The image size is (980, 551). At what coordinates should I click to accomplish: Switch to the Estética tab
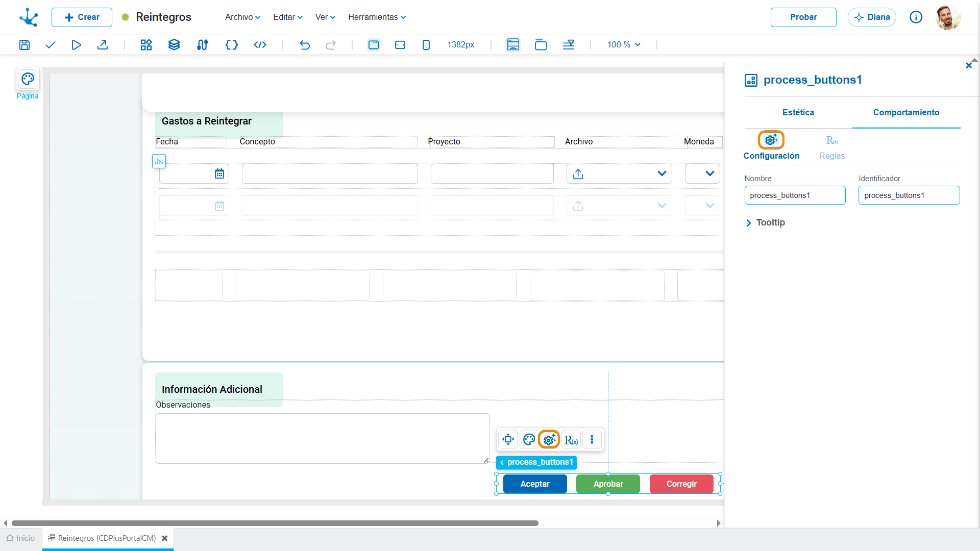pos(798,112)
